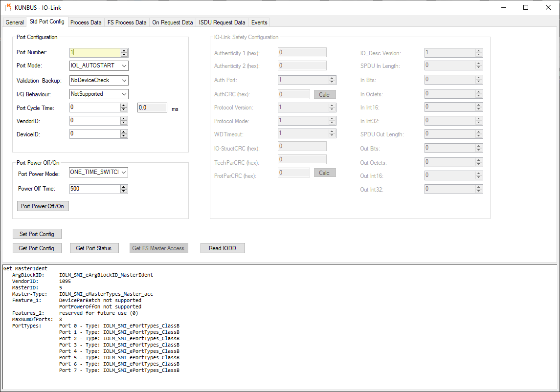Increment VendorID using up spinner arrow
The height and width of the screenshot is (392, 560).
coord(124,118)
